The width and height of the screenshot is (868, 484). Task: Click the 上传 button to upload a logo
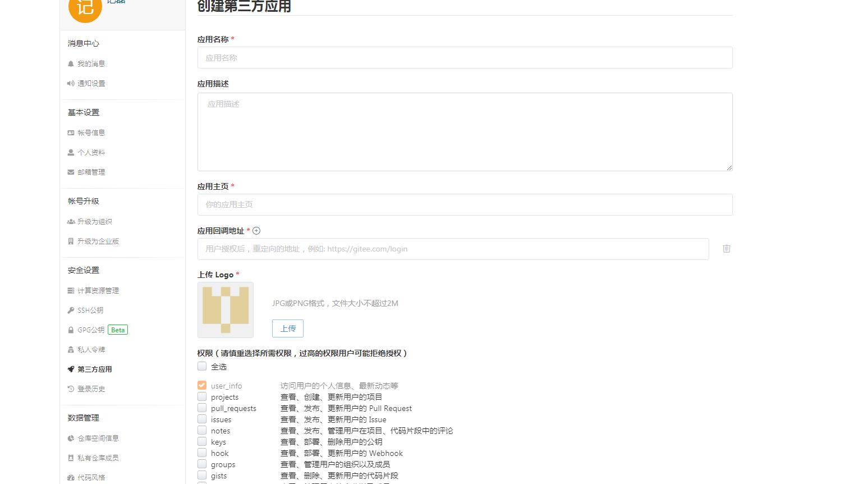coord(287,328)
